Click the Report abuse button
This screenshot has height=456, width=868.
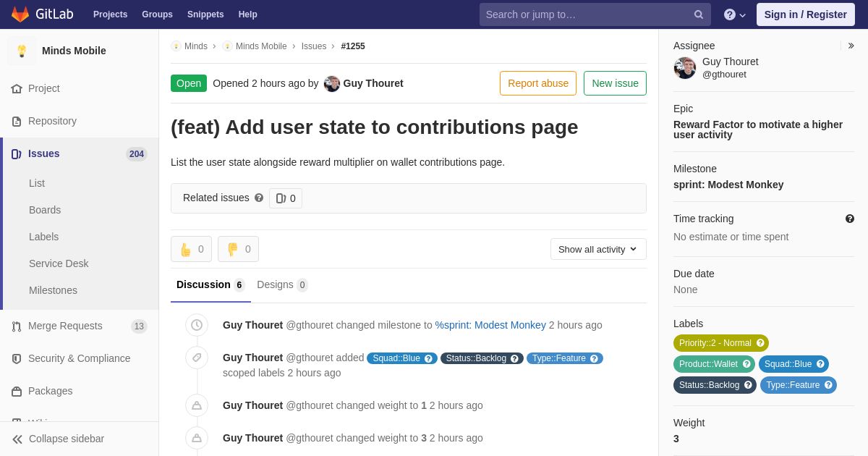tap(538, 83)
